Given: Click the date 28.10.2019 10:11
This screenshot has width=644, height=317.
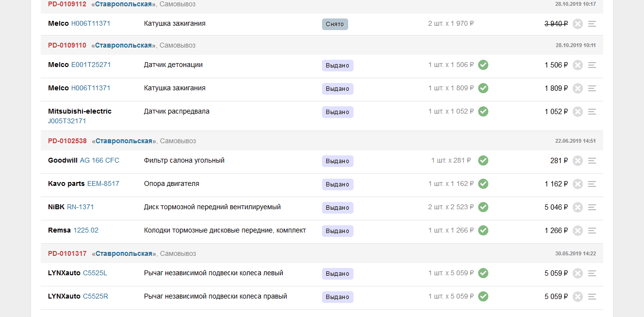Looking at the screenshot, I should tap(576, 45).
